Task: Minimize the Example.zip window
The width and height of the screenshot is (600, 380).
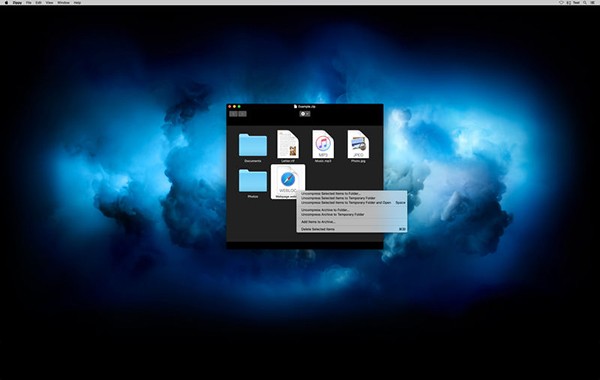Action: click(235, 106)
